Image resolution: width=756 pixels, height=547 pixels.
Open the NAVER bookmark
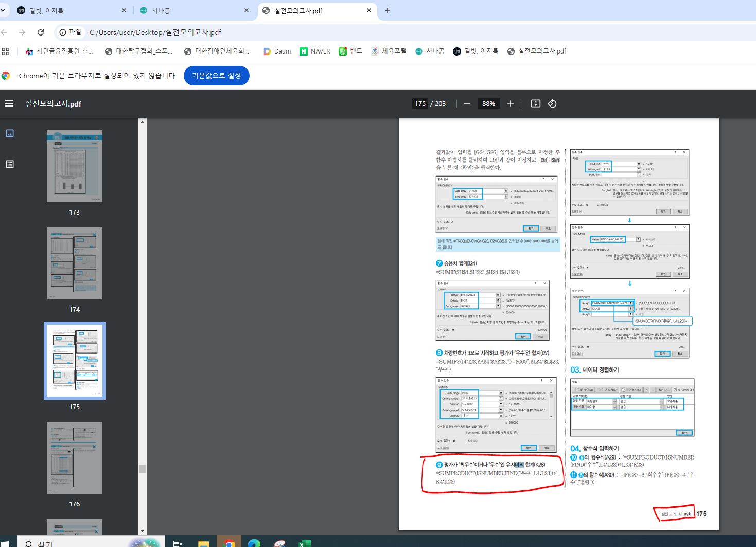coord(314,51)
